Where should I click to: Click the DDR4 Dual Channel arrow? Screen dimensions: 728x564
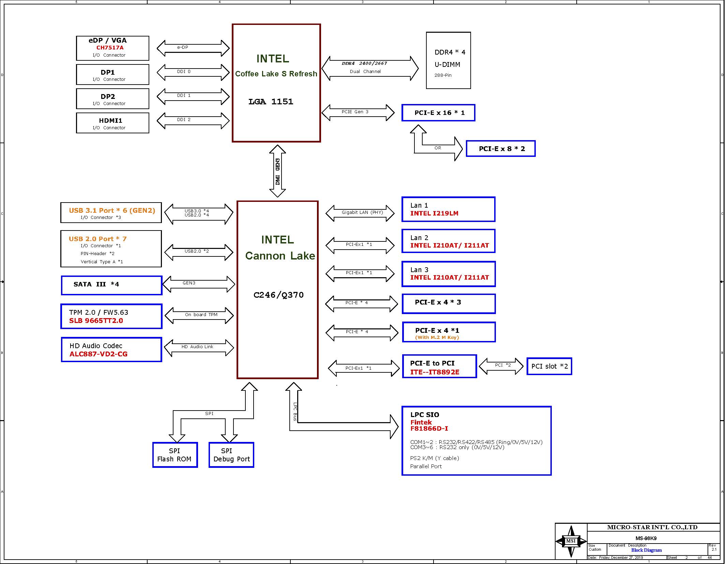(370, 68)
